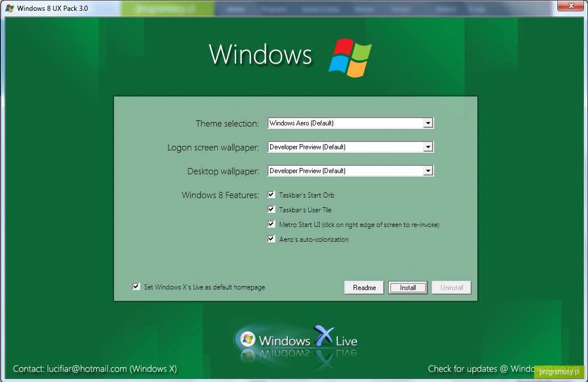Click the lucifiar@hotmail.com contact text
The height and width of the screenshot is (382, 588).
(87, 369)
